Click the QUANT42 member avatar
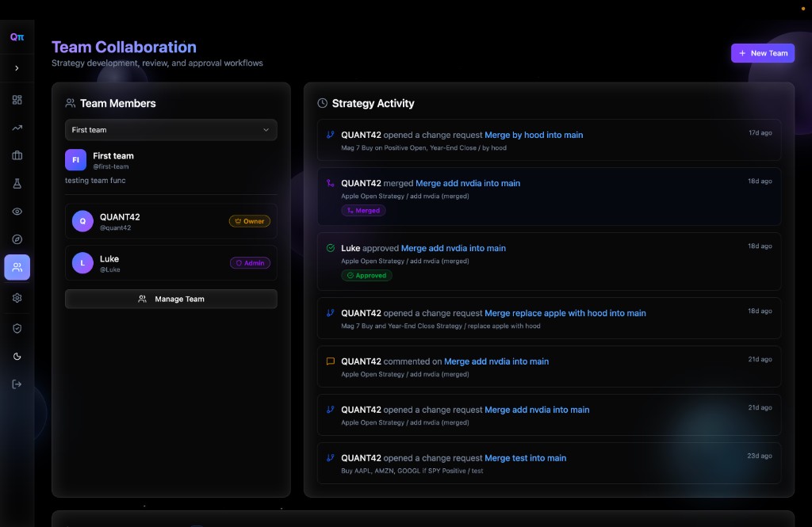Image resolution: width=812 pixels, height=527 pixels. coord(82,221)
